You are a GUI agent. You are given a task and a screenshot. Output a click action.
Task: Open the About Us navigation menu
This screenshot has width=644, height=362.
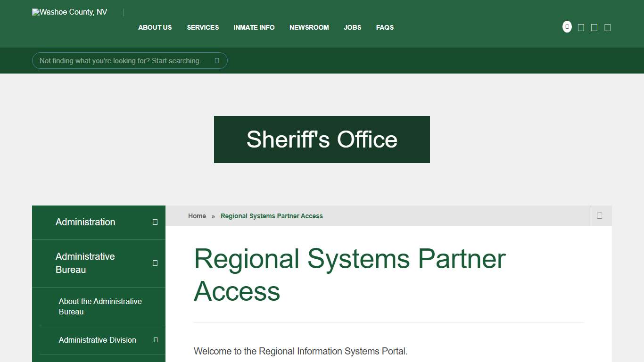155,27
